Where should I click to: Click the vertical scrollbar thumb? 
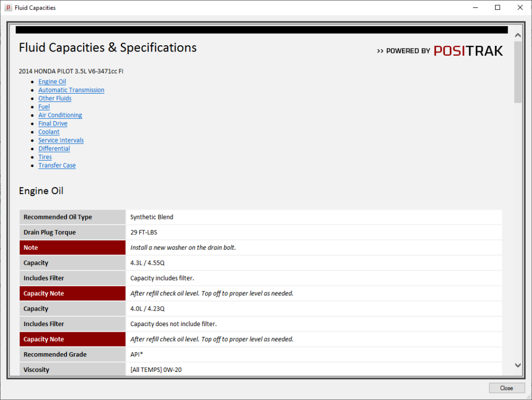coord(518,72)
